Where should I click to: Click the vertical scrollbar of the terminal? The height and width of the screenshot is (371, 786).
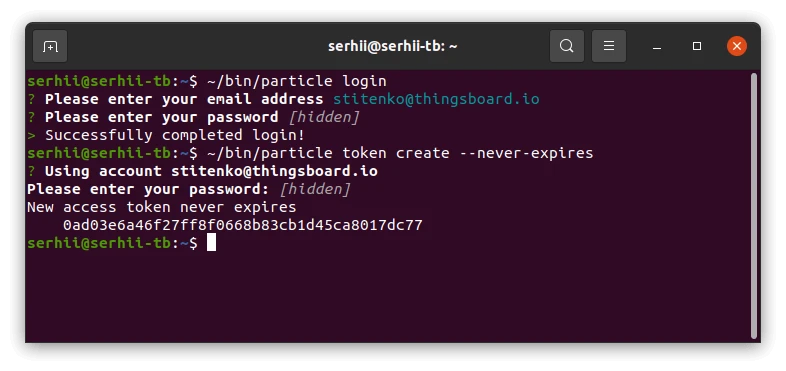(x=754, y=206)
